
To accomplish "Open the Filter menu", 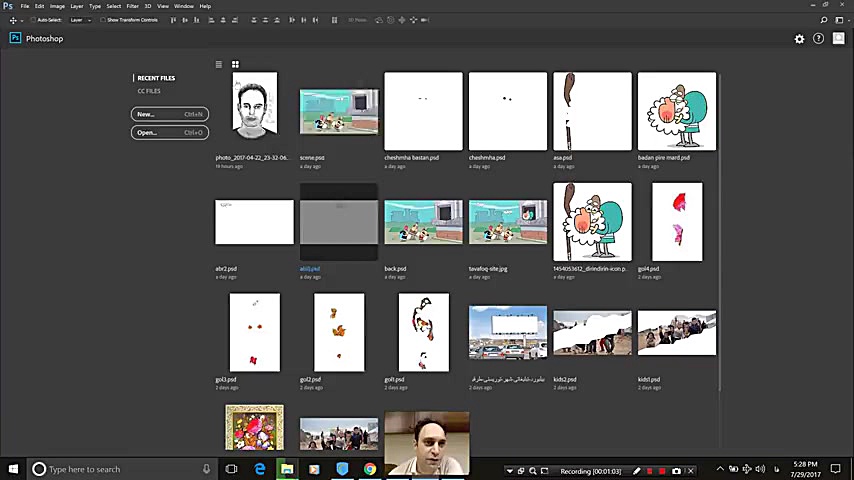I will (x=132, y=6).
